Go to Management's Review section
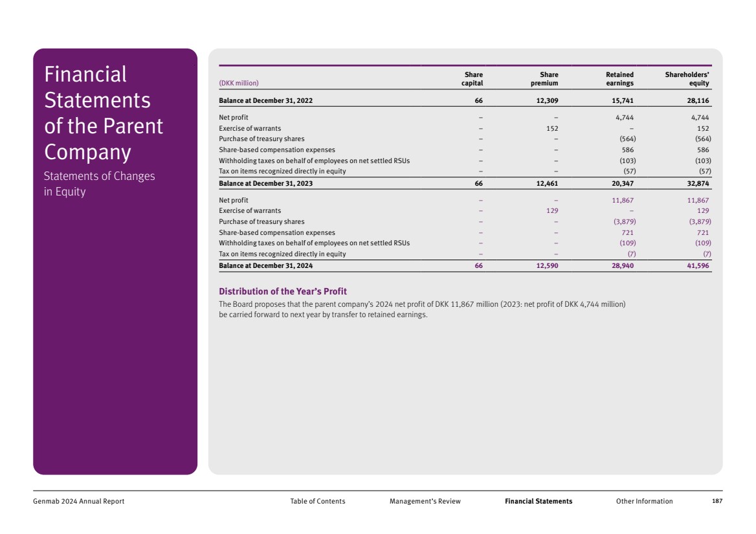756x534 pixels. (425, 501)
